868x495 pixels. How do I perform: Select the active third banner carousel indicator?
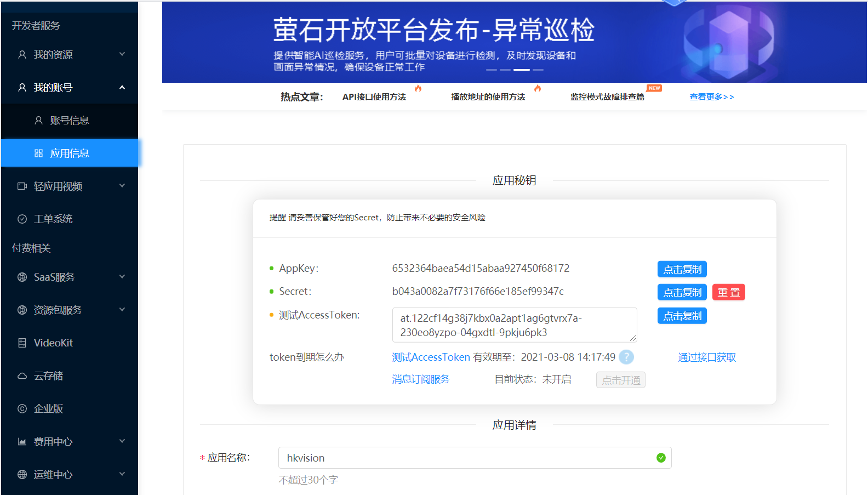tap(522, 70)
